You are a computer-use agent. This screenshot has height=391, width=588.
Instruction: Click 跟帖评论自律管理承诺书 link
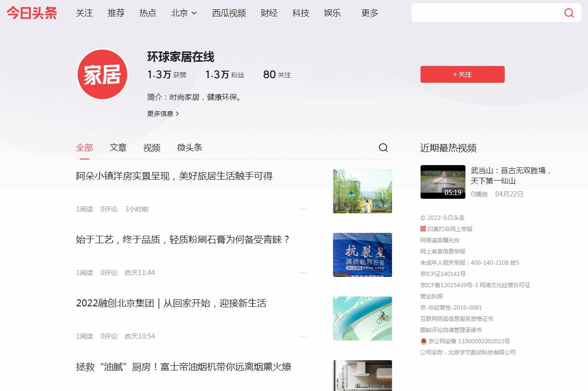(x=451, y=330)
